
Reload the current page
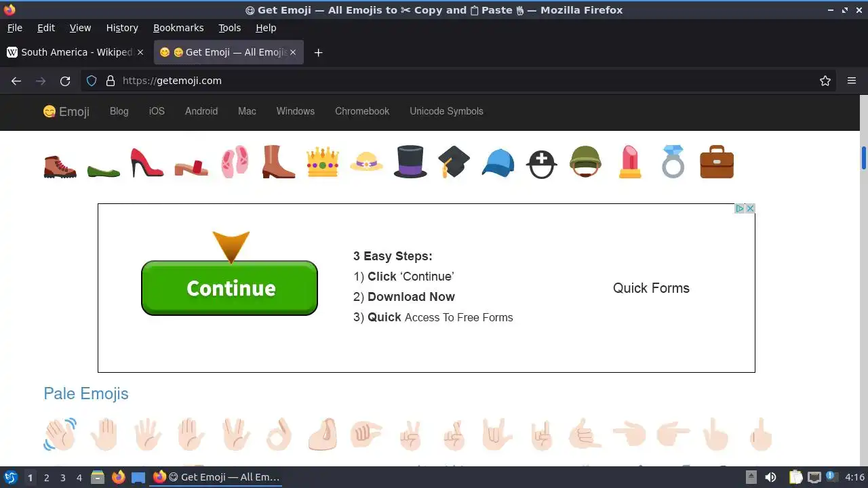65,81
